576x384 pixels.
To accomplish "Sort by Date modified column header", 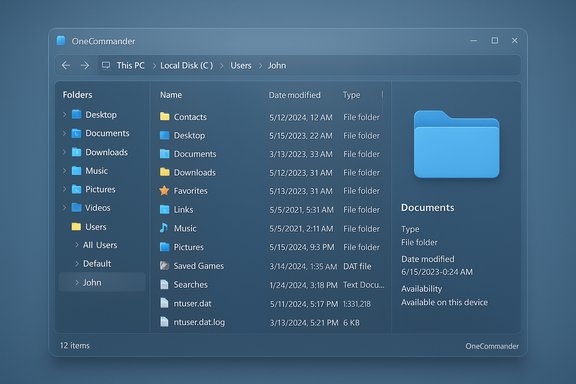I will click(295, 95).
